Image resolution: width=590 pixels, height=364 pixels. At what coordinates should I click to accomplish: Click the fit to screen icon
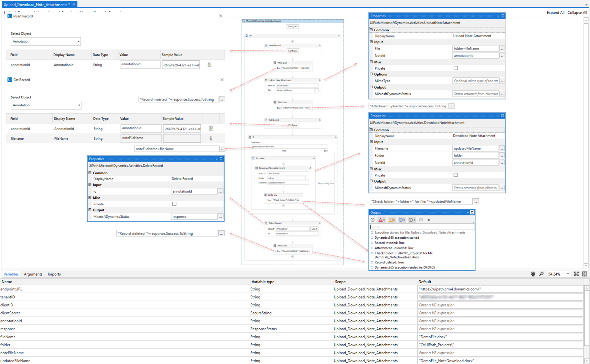(x=576, y=274)
